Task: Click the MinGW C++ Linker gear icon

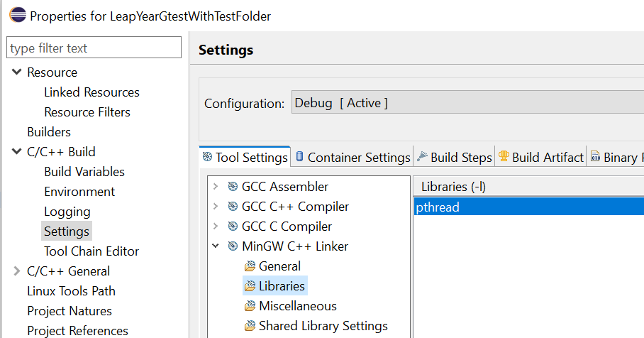Action: [233, 246]
